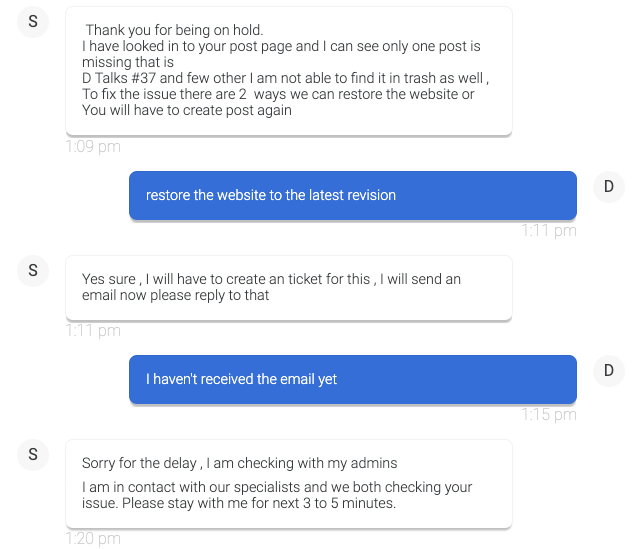Click the D avatar beside the restore website message
640x549 pixels.
click(608, 187)
